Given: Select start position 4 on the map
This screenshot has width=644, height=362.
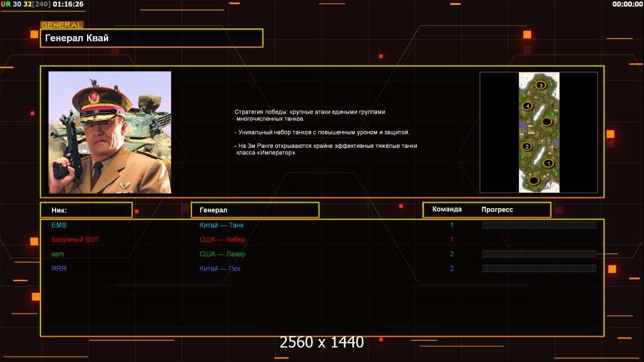Looking at the screenshot, I should coord(527,106).
